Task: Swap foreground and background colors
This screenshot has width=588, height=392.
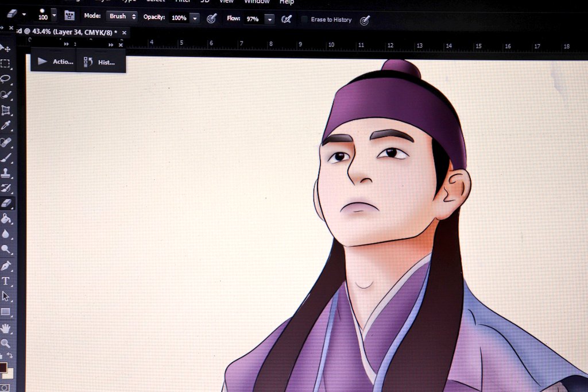Action: pyautogui.click(x=10, y=355)
